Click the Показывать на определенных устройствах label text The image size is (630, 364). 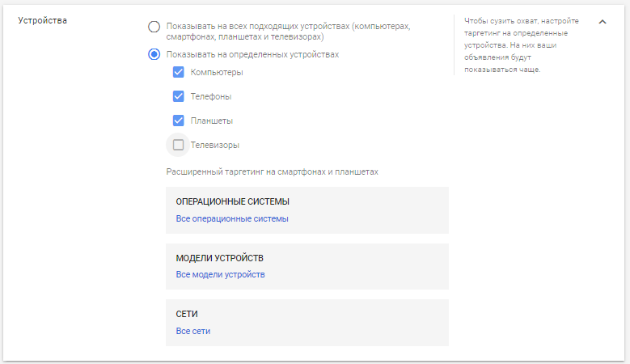pyautogui.click(x=252, y=55)
